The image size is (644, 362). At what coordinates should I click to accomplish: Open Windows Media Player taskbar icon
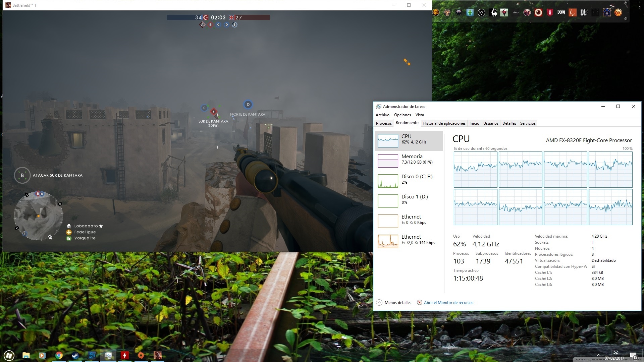(42, 355)
